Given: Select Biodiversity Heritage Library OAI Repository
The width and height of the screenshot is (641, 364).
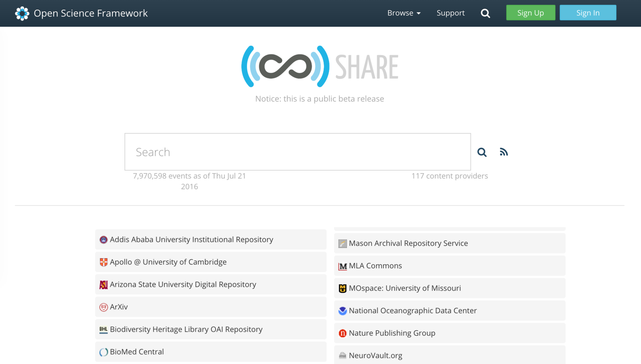Looking at the screenshot, I should click(211, 329).
